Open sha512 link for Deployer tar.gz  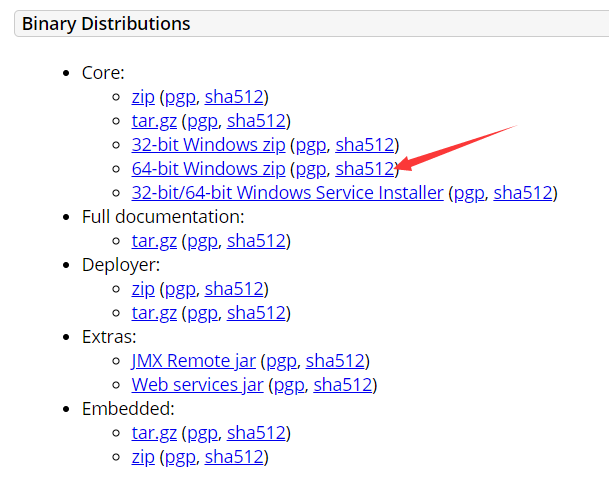pyautogui.click(x=256, y=313)
